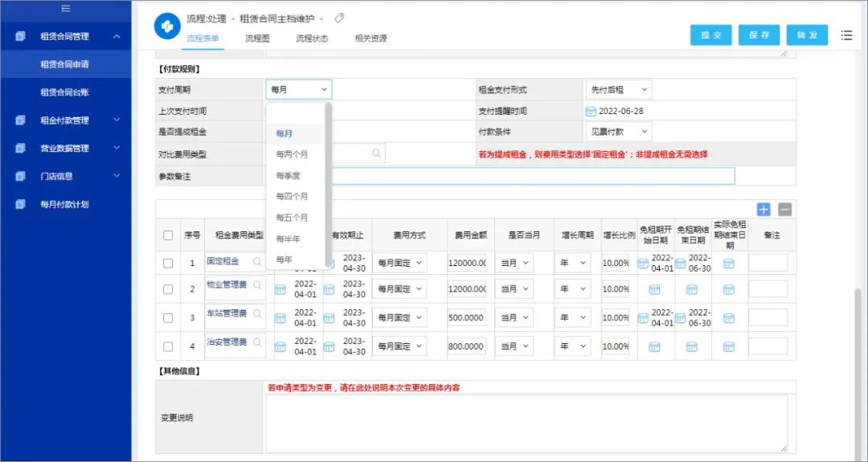Check the row 2 物业管理费 checkbox
Screen dimensions: 868x462
point(168,289)
